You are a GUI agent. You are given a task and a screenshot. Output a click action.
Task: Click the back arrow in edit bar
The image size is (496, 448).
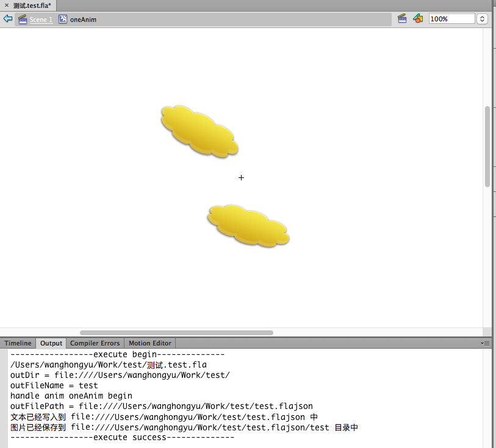pos(8,19)
